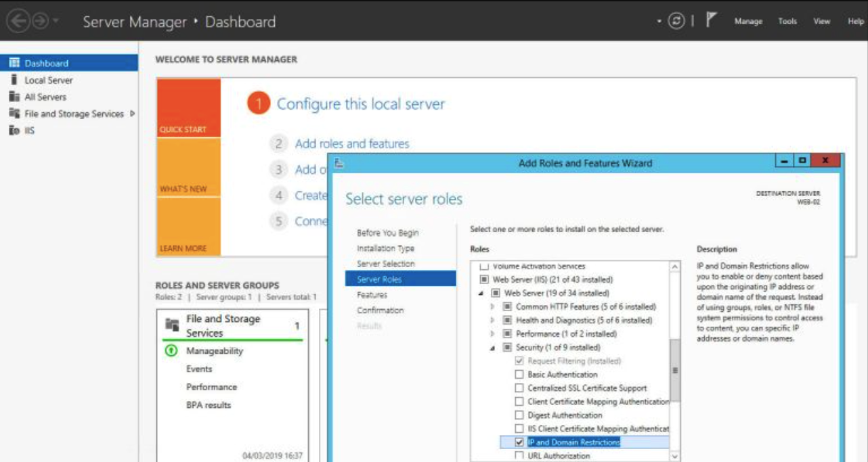Click the All Servers icon
The height and width of the screenshot is (462, 868).
[14, 97]
